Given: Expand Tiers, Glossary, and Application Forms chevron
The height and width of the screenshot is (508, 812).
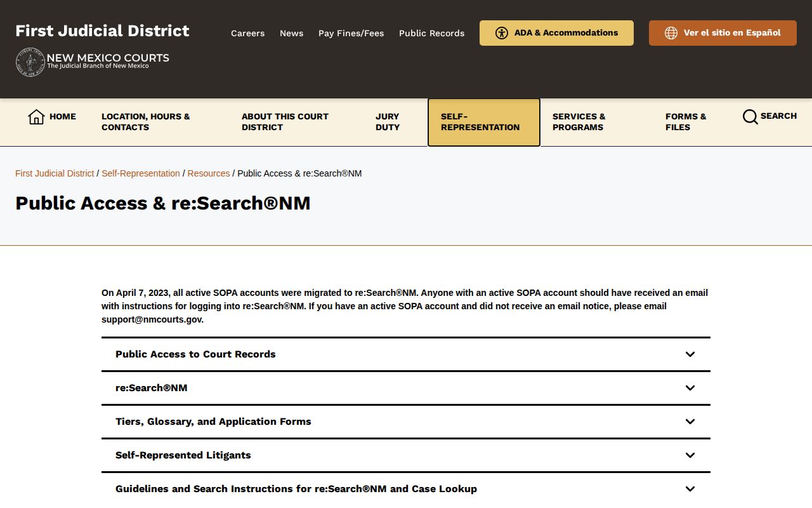Looking at the screenshot, I should click(690, 422).
